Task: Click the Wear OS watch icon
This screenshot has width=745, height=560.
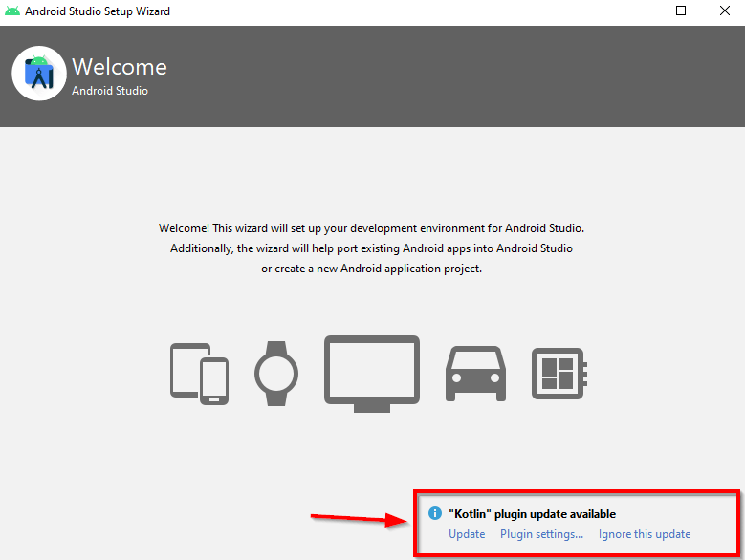Action: pos(276,374)
